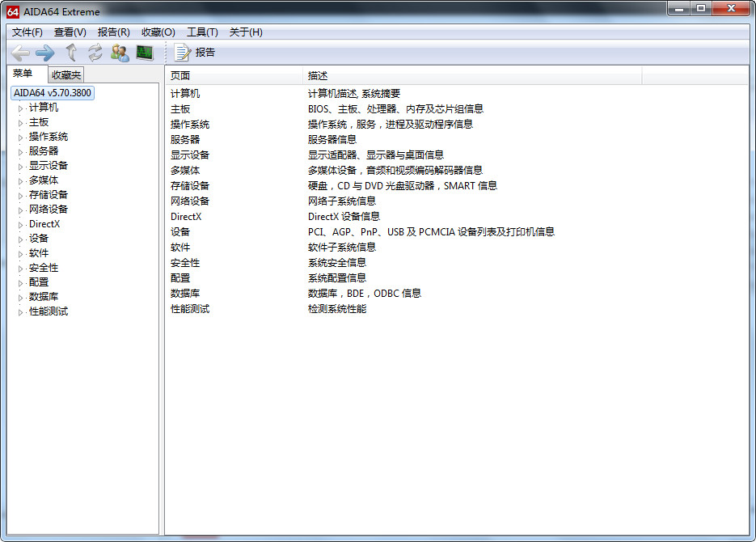
Task: Select the DirectX row in the page list
Action: click(186, 217)
